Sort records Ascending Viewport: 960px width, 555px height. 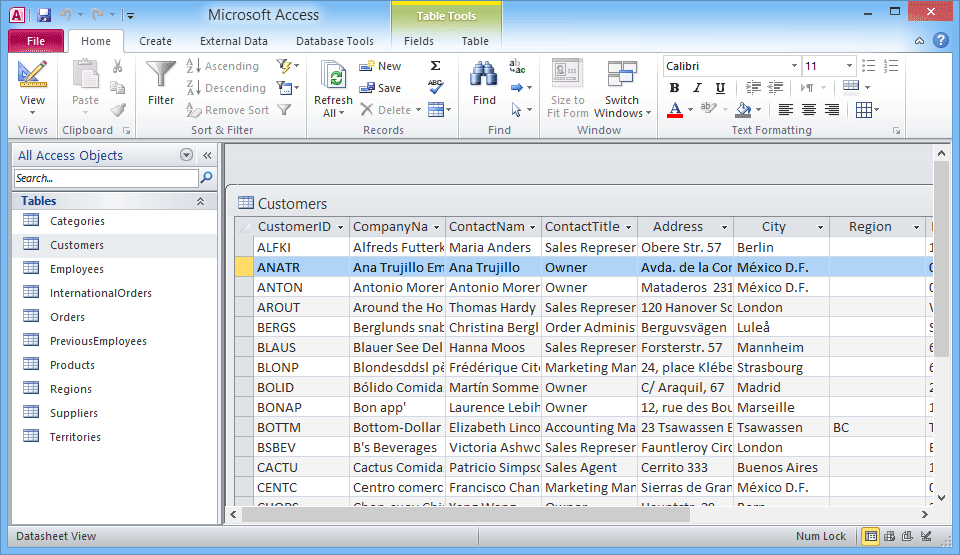(x=223, y=66)
